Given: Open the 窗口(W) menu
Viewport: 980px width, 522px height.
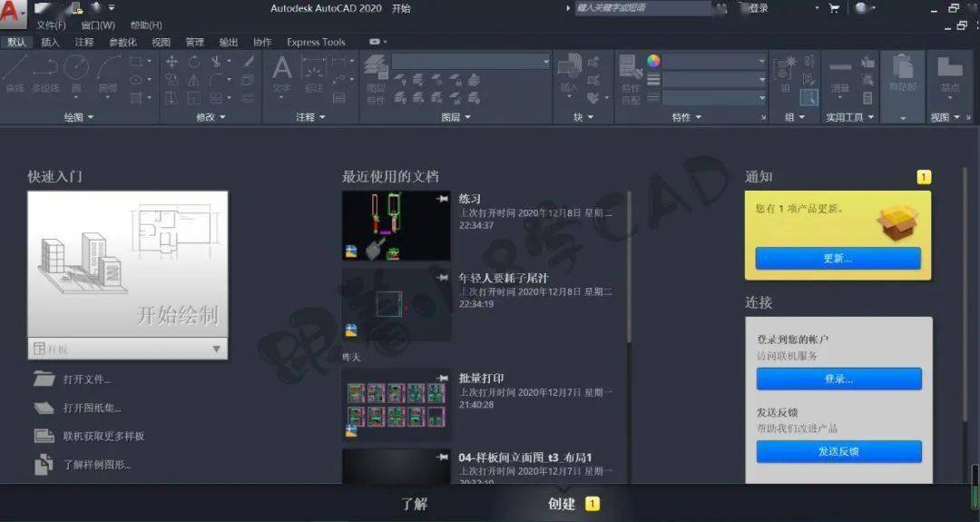Looking at the screenshot, I should click(x=98, y=25).
